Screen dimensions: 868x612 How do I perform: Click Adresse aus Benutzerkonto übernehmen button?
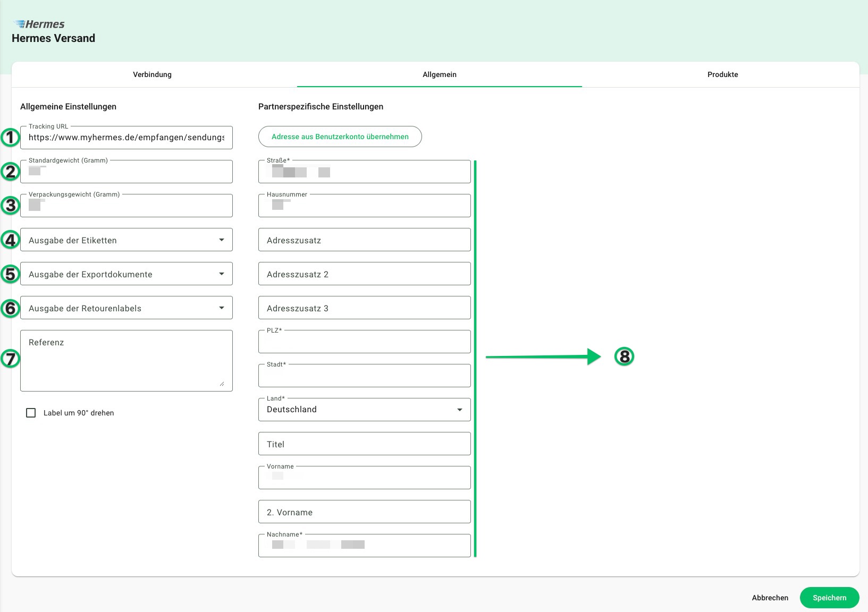pos(340,137)
